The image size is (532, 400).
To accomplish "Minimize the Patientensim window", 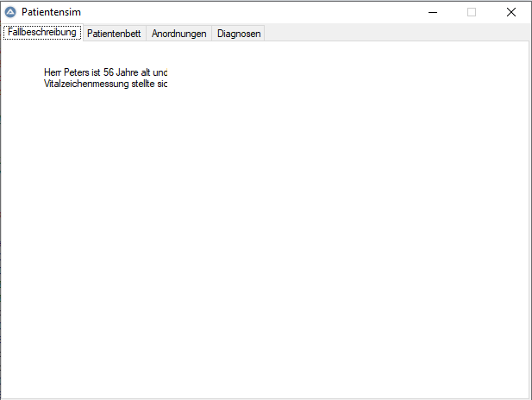I will [433, 13].
